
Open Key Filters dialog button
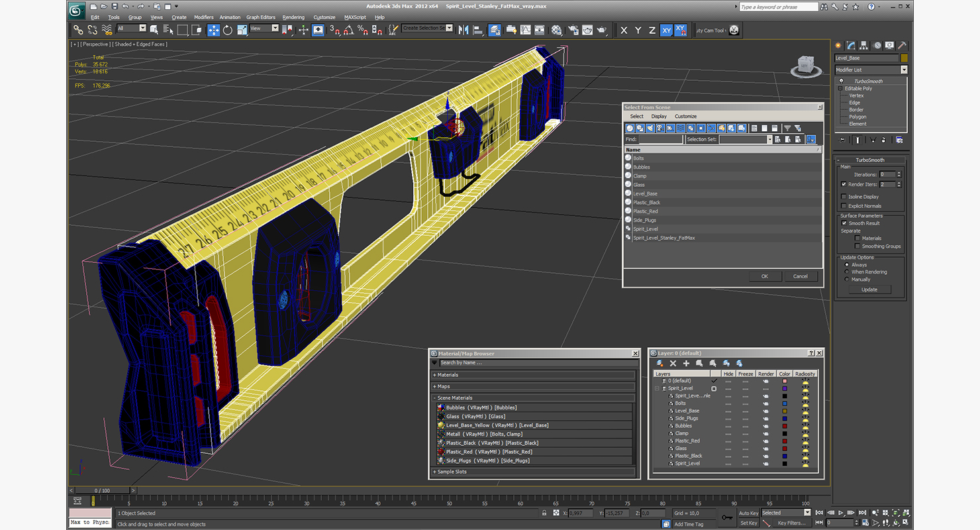tap(793, 523)
